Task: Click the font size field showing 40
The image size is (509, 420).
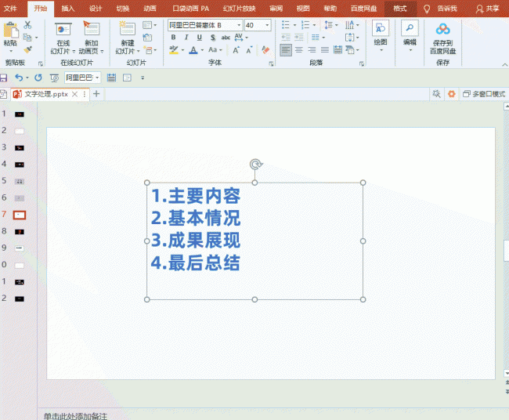Action: [254, 25]
